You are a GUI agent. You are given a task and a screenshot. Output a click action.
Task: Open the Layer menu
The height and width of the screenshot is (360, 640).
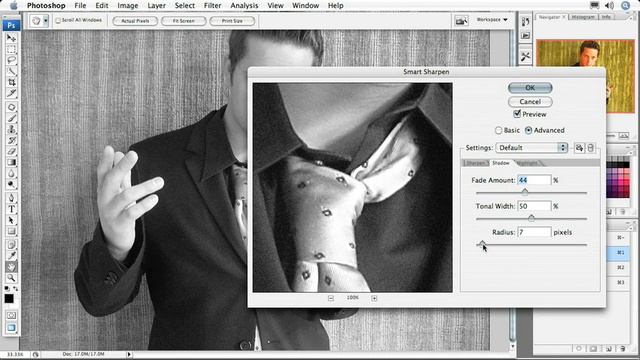[x=156, y=6]
